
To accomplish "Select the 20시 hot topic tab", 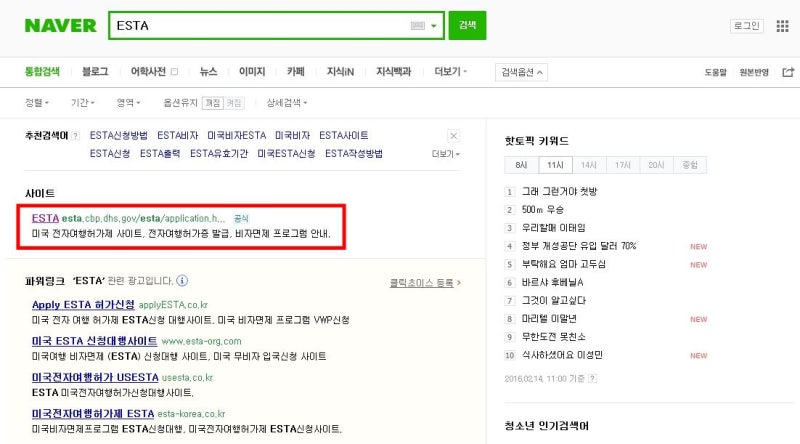I will pyautogui.click(x=656, y=165).
